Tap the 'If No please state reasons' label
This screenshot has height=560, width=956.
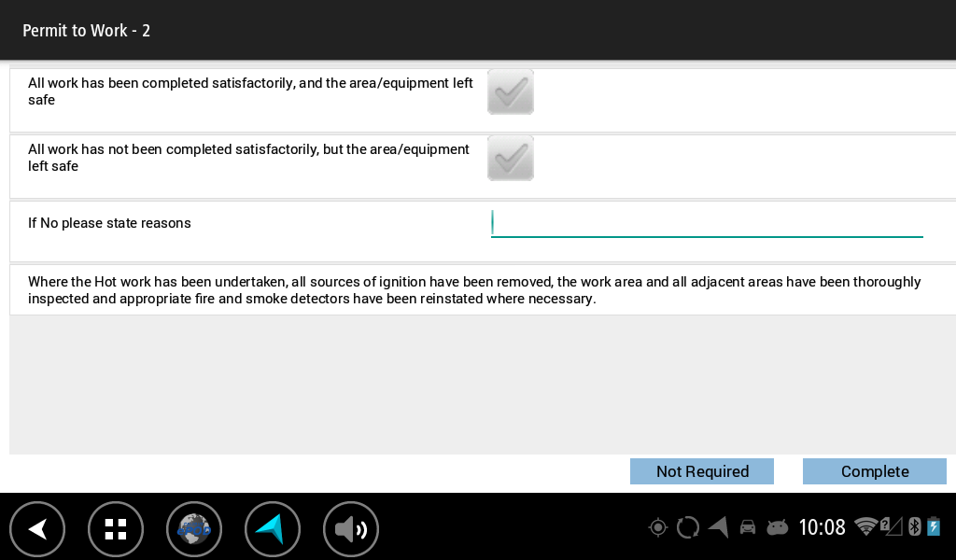click(109, 223)
